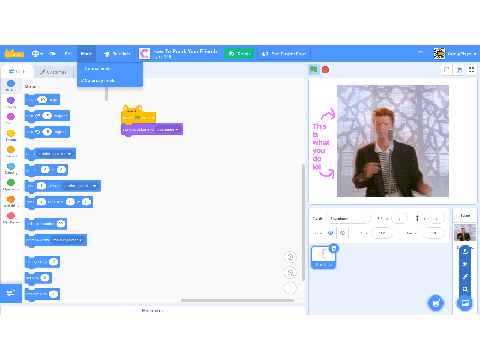The width and height of the screenshot is (480, 360).
Task: Expand the account menu at top right
Action: pyautogui.click(x=455, y=53)
